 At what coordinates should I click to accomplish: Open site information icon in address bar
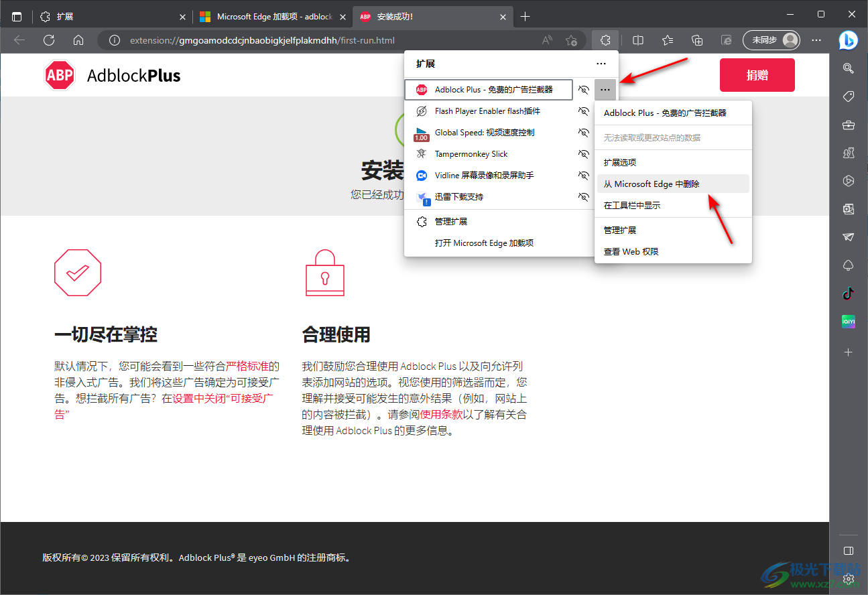(115, 40)
